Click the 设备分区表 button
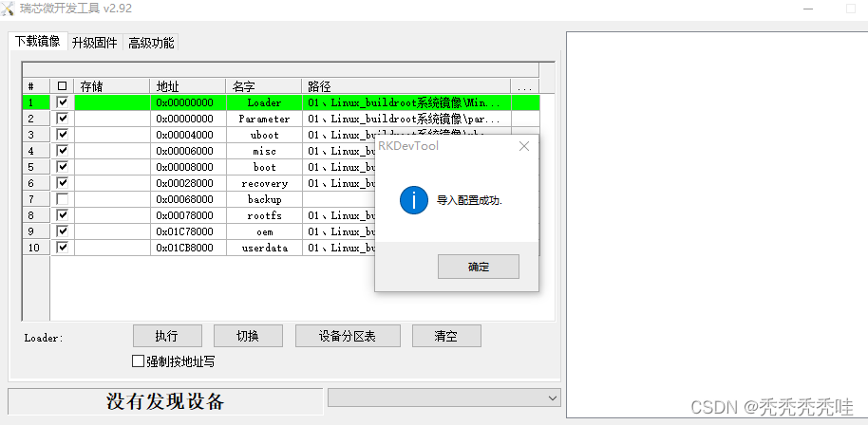Viewport: 868px width, 425px height. [x=348, y=336]
